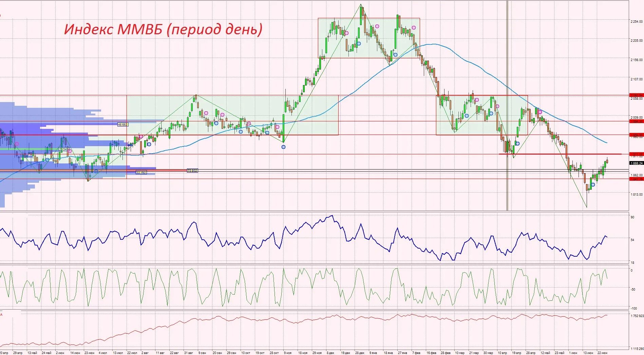
Task: Select the 1 862.00 price axis label
Action: 637,175
